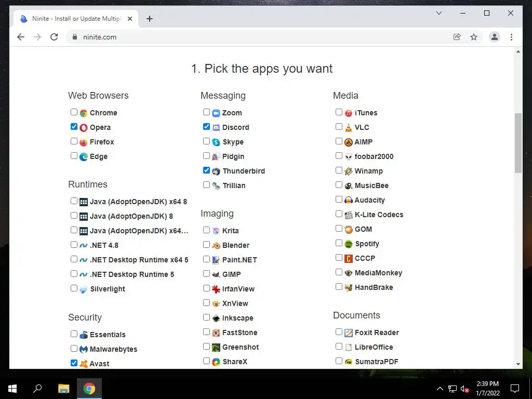Click the IrfanView red icon

(x=216, y=289)
